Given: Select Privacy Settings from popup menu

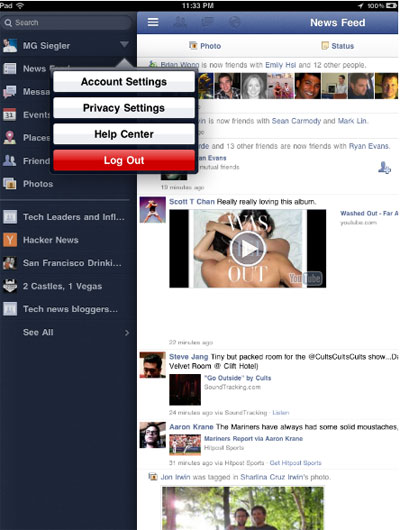Looking at the screenshot, I should (x=124, y=108).
